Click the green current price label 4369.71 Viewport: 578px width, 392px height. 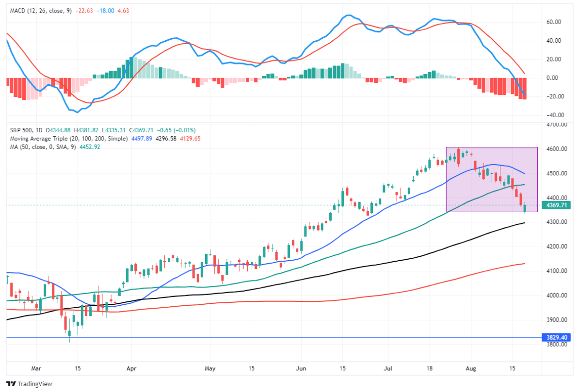click(x=556, y=205)
